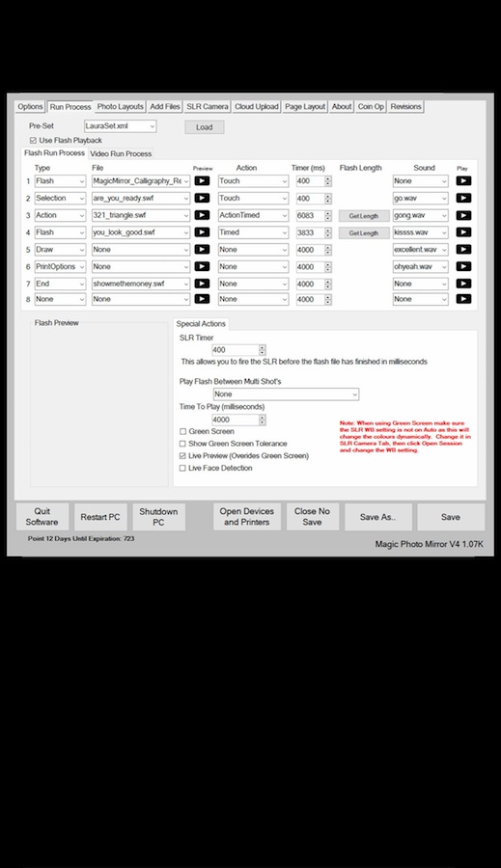Click the SLR Timer stepper arrows
The height and width of the screenshot is (868, 501).
click(263, 350)
